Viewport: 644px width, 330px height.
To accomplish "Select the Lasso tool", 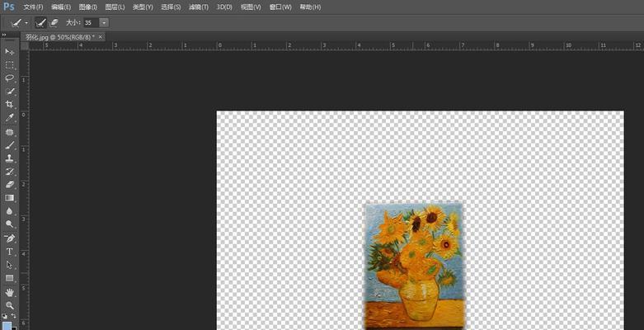I will click(x=9, y=78).
